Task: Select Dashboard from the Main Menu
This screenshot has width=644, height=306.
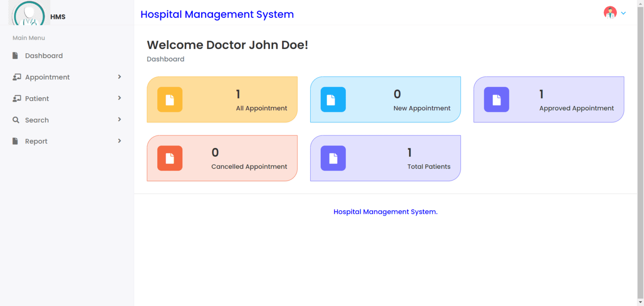Action: [x=44, y=55]
